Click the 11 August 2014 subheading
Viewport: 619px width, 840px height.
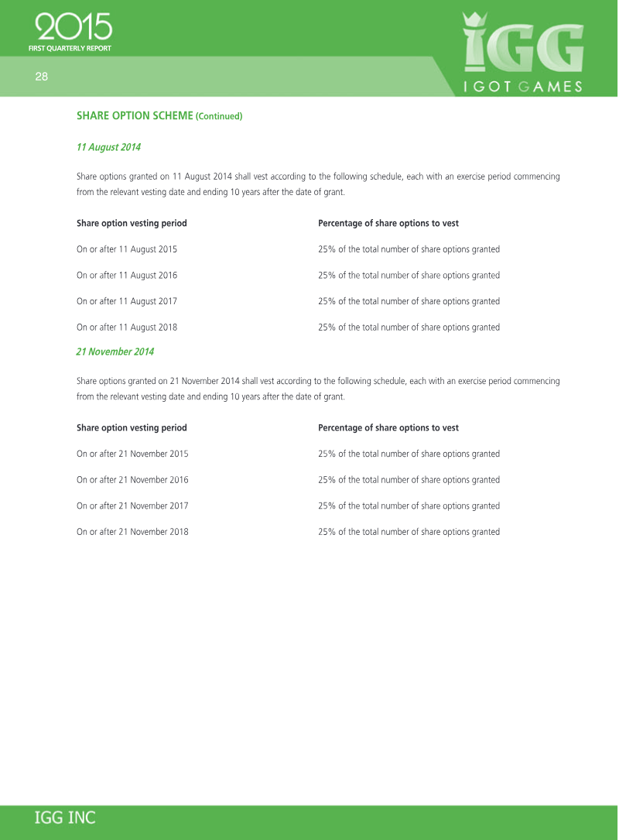click(x=108, y=146)
